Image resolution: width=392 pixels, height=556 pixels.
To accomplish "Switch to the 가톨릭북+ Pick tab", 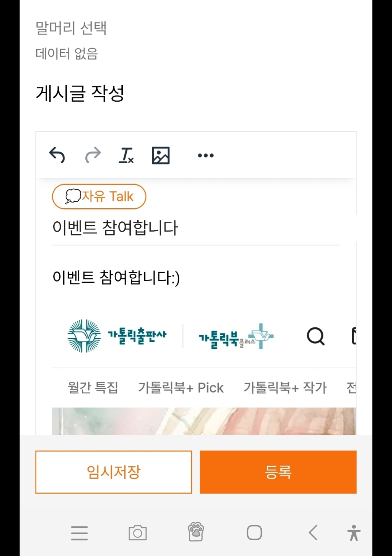I will [181, 388].
